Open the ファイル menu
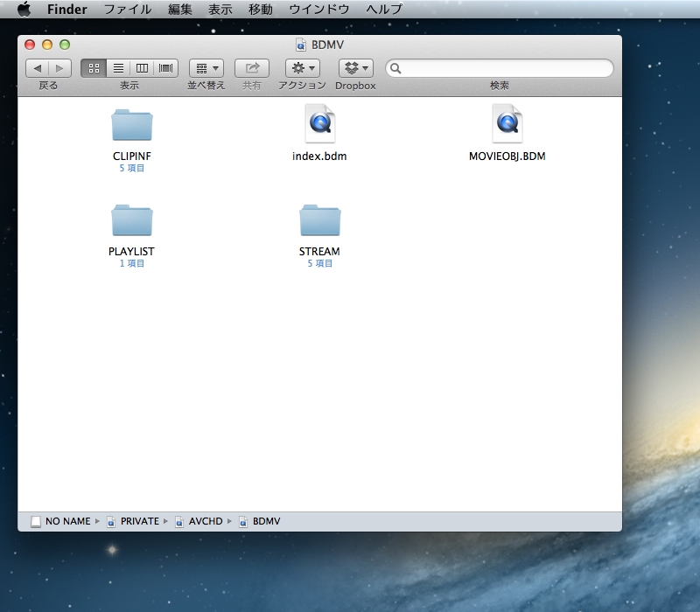 pos(128,9)
